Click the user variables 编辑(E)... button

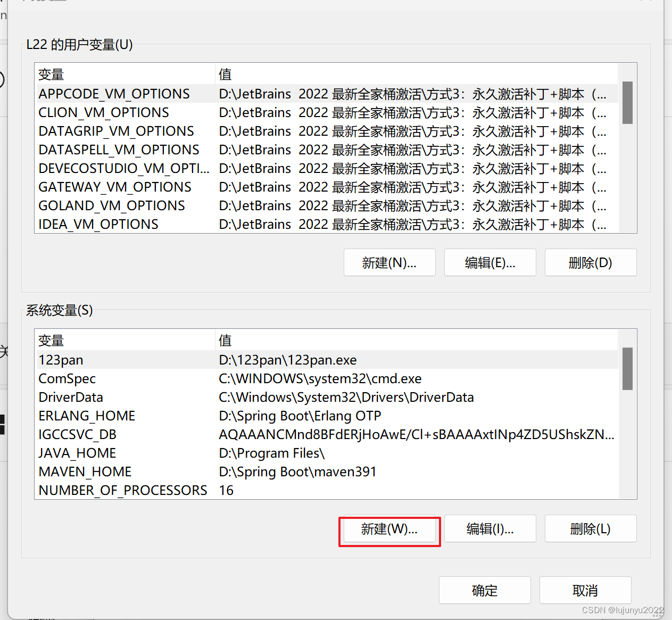pyautogui.click(x=490, y=262)
